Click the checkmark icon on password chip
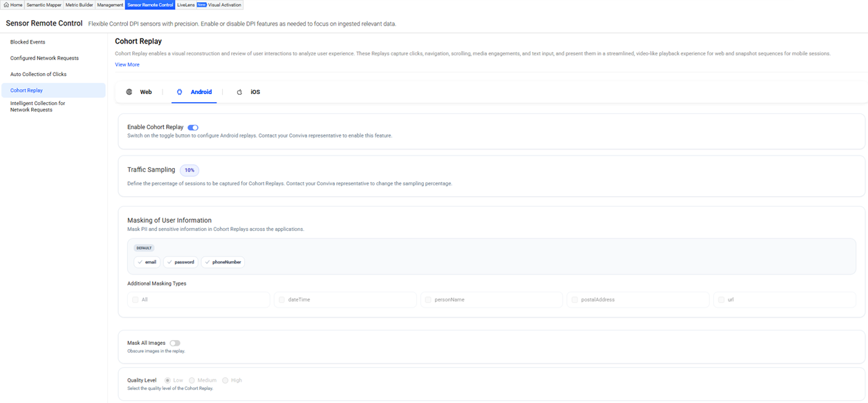The height and width of the screenshot is (403, 868). coord(169,263)
